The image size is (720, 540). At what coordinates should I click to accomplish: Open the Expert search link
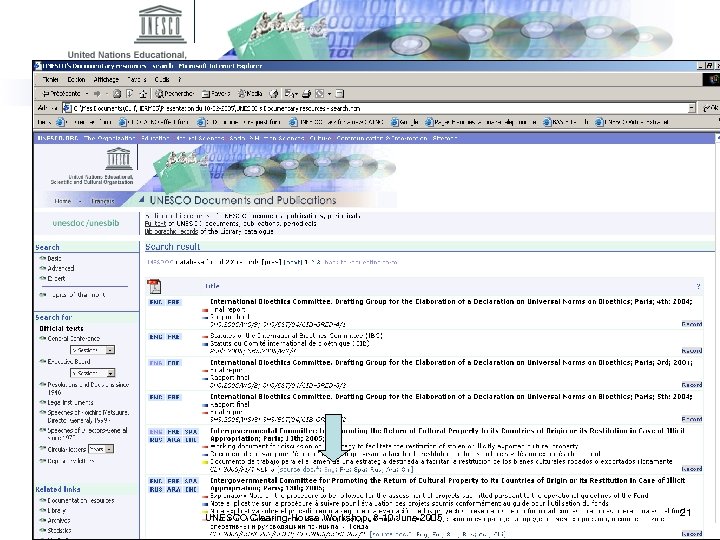[56, 278]
